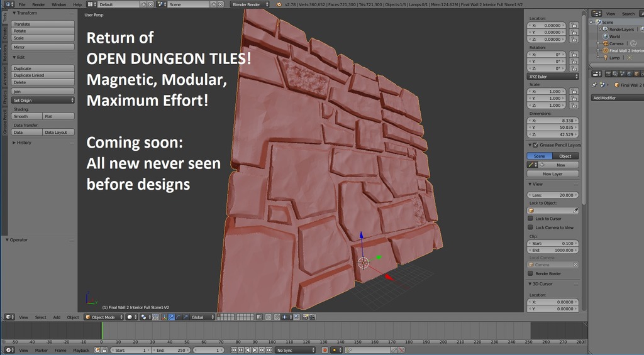The image size is (644, 355).
Task: Click the lock icon beside Location X
Action: (574, 25)
